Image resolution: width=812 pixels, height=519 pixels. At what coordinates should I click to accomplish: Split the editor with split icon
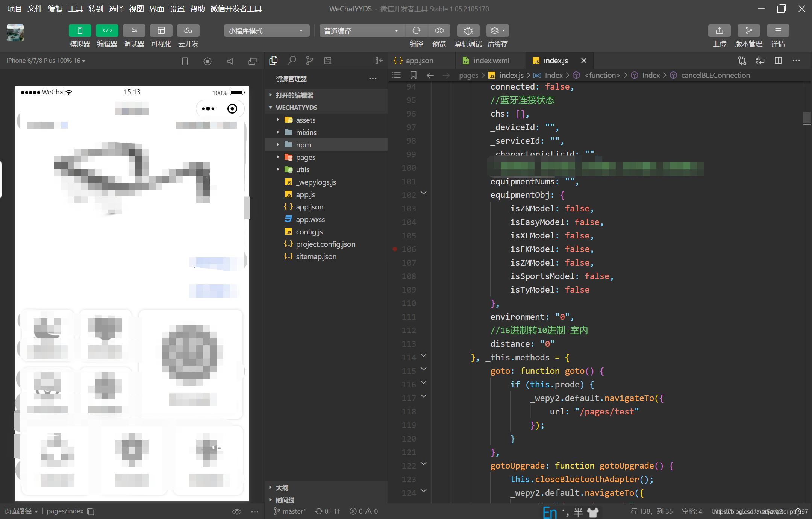778,61
